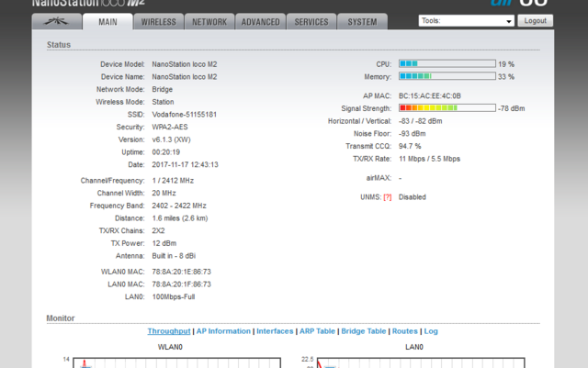Select the SYSTEM tab

[362, 22]
